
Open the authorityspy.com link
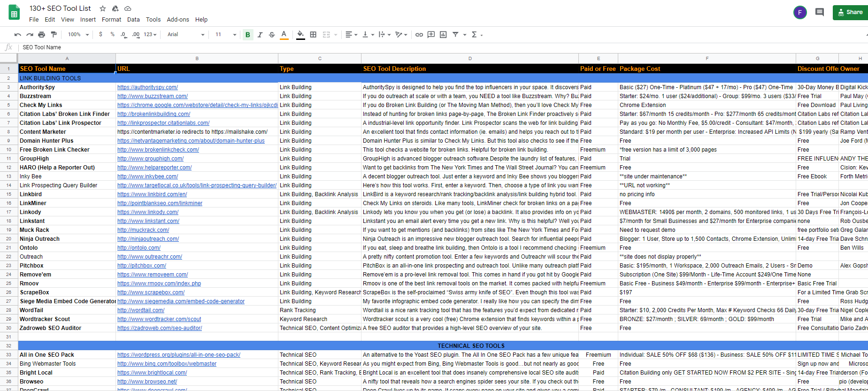[147, 87]
